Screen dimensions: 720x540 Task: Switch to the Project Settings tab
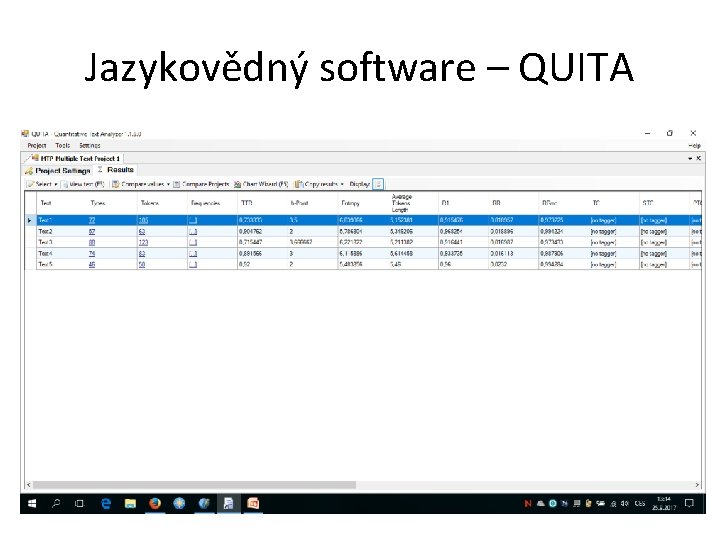(x=58, y=171)
